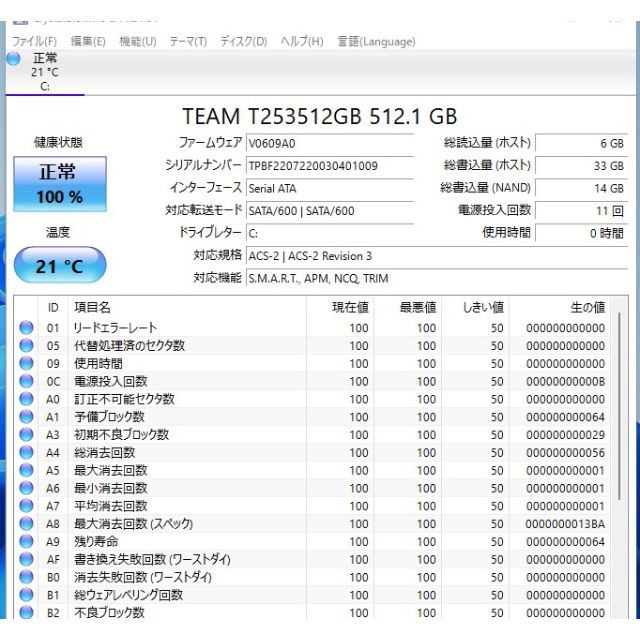Select the 総消去回数 attribute name
Viewport: 640px width, 640px height.
click(104, 453)
